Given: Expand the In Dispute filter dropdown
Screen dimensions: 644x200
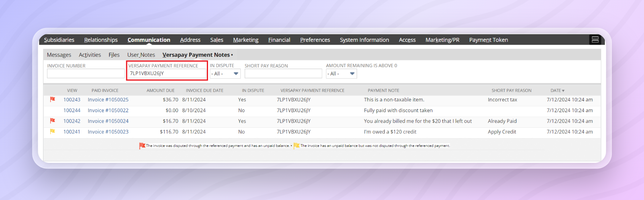Looking at the screenshot, I should pyautogui.click(x=225, y=73).
